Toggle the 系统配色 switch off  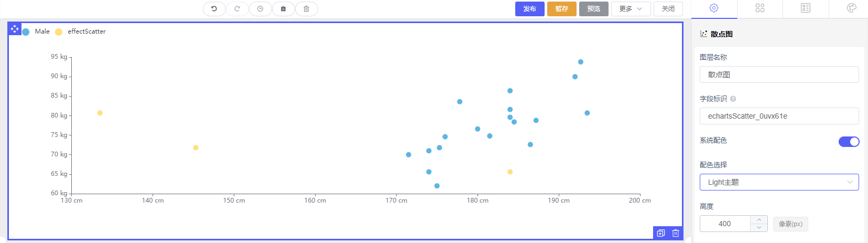849,142
